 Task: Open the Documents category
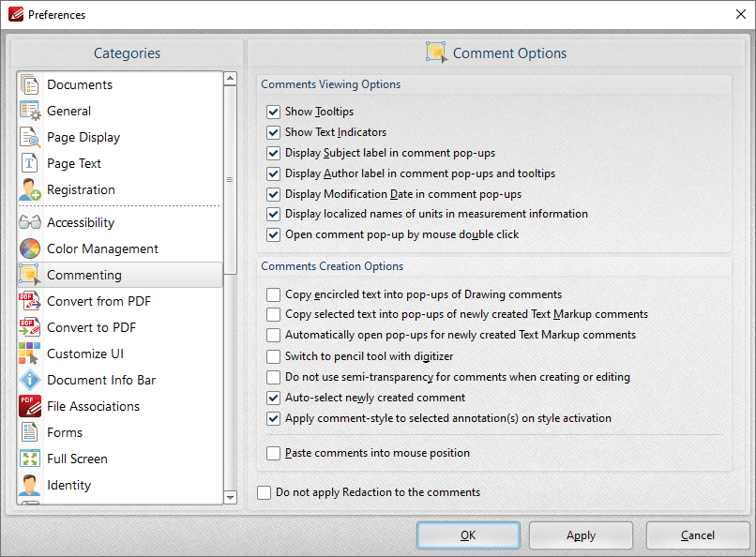[120, 84]
